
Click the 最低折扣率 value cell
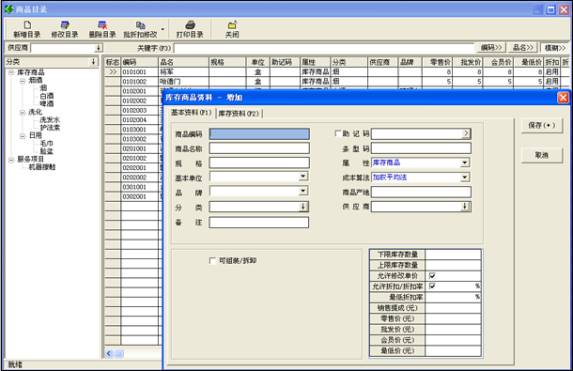(453, 297)
